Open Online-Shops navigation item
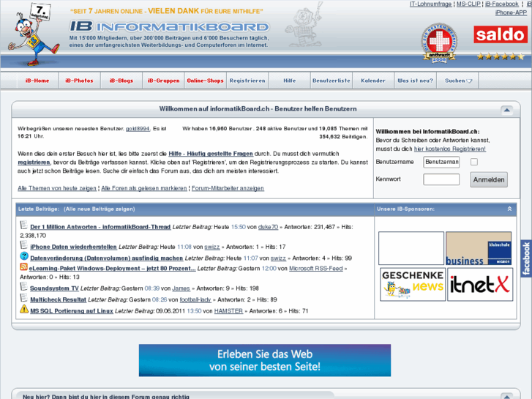 click(206, 81)
